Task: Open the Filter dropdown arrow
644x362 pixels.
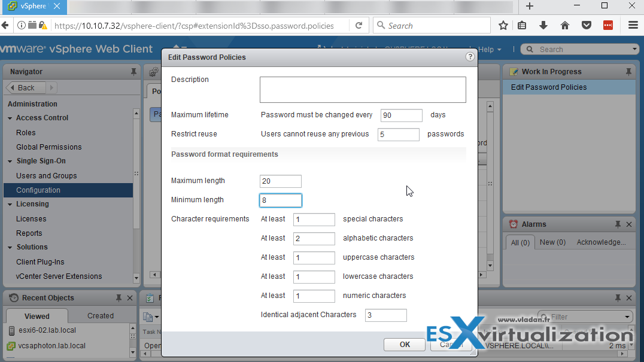Action: pyautogui.click(x=627, y=317)
